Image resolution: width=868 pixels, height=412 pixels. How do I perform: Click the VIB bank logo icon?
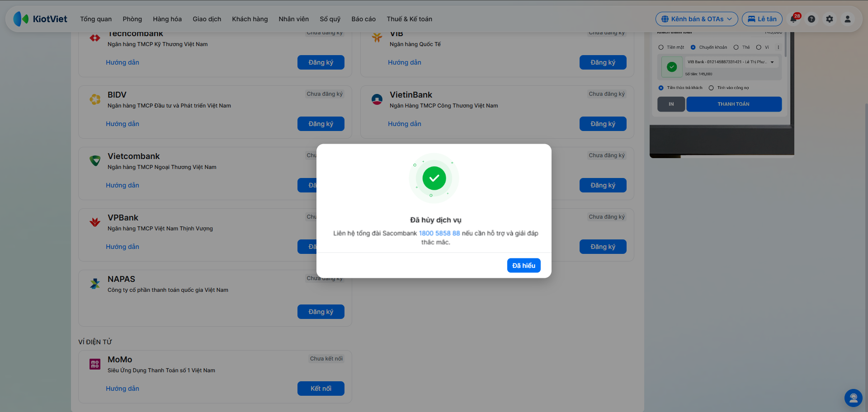click(377, 38)
